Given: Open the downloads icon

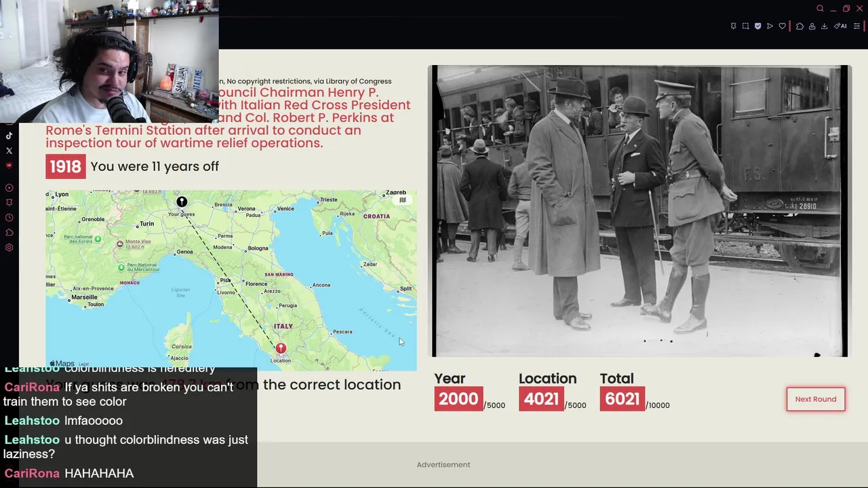Looking at the screenshot, I should pyautogui.click(x=824, y=26).
